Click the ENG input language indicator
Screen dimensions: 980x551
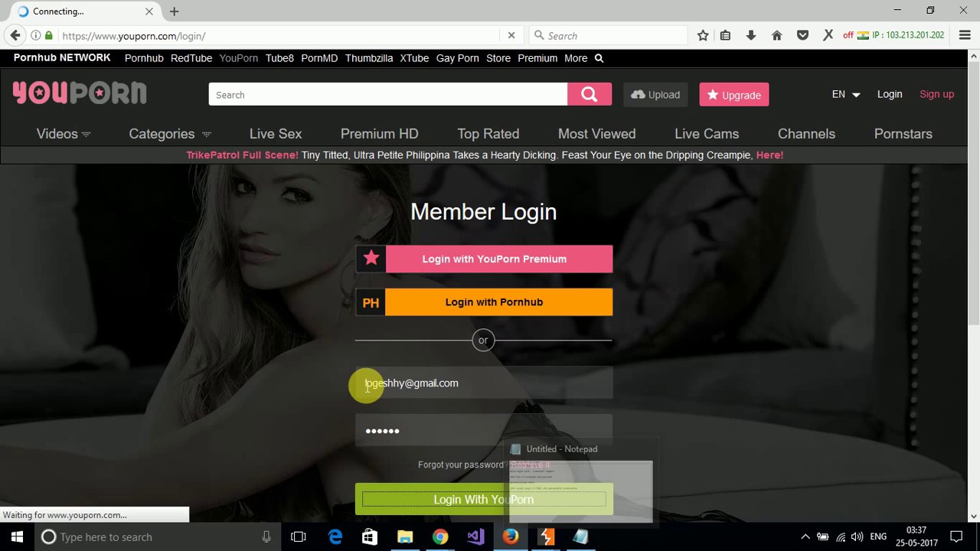(878, 536)
